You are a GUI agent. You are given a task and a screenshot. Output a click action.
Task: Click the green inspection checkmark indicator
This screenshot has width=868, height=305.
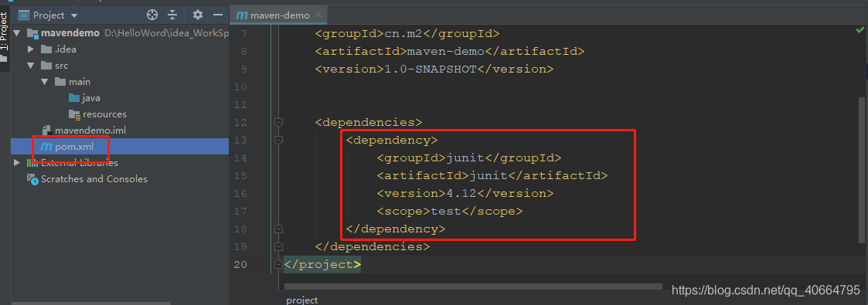click(x=859, y=31)
